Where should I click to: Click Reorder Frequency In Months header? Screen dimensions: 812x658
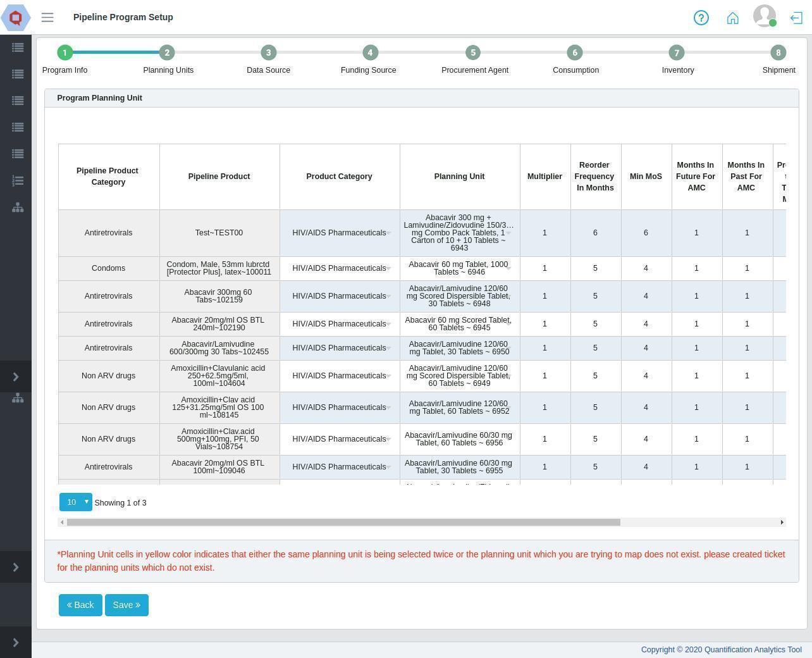[x=596, y=177]
